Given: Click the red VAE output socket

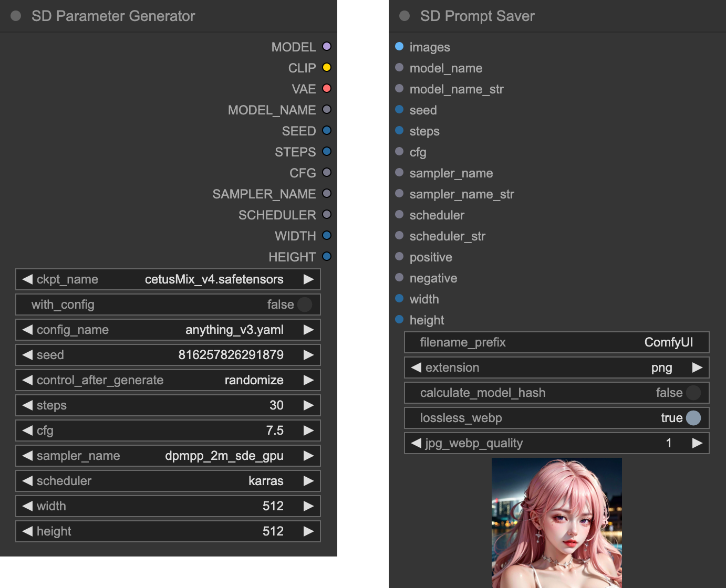Looking at the screenshot, I should point(327,88).
